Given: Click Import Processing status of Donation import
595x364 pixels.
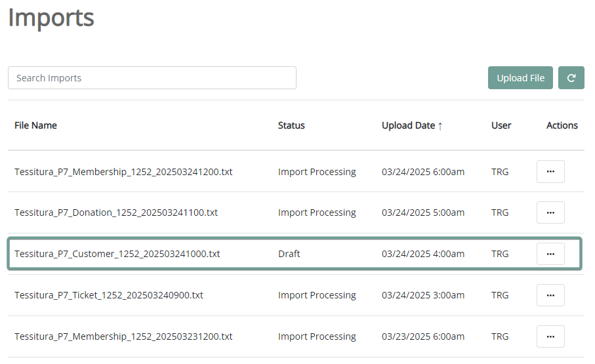Looking at the screenshot, I should click(317, 212).
